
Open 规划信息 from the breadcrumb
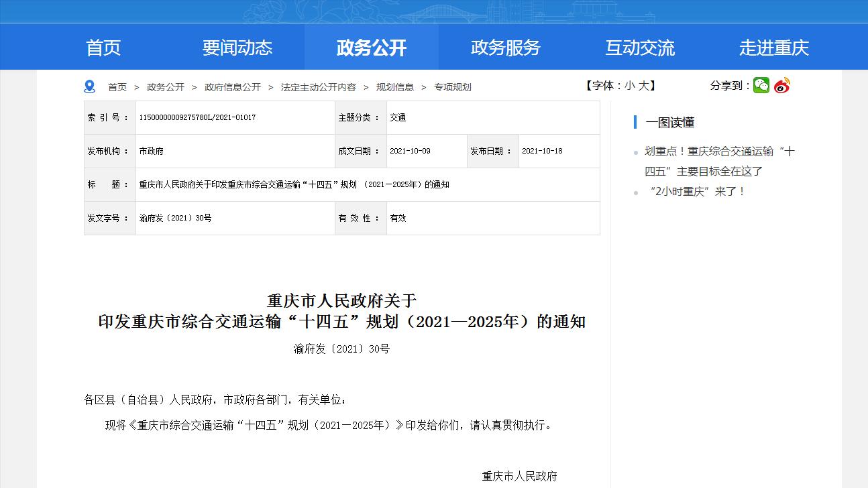click(396, 86)
